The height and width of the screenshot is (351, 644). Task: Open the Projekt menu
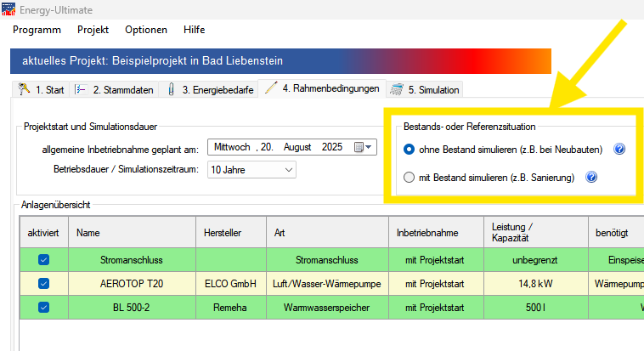(x=93, y=29)
